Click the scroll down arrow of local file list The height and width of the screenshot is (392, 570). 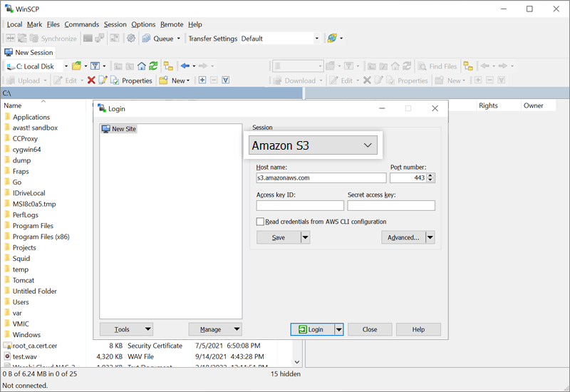(x=297, y=362)
